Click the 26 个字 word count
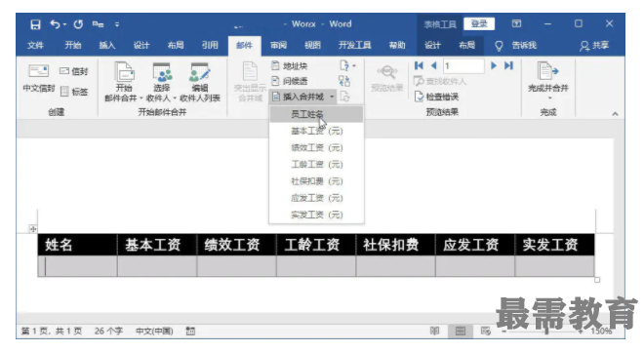Screen dimensions: 644x352 click(108, 332)
